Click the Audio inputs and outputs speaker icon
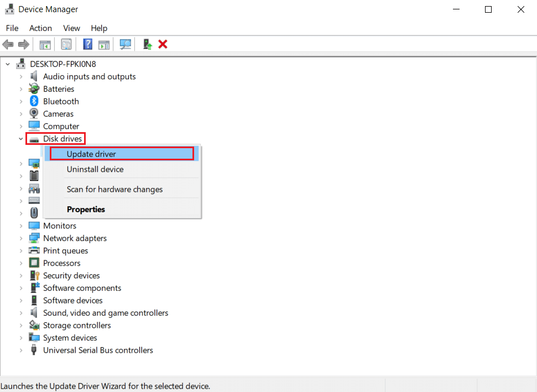 [34, 76]
